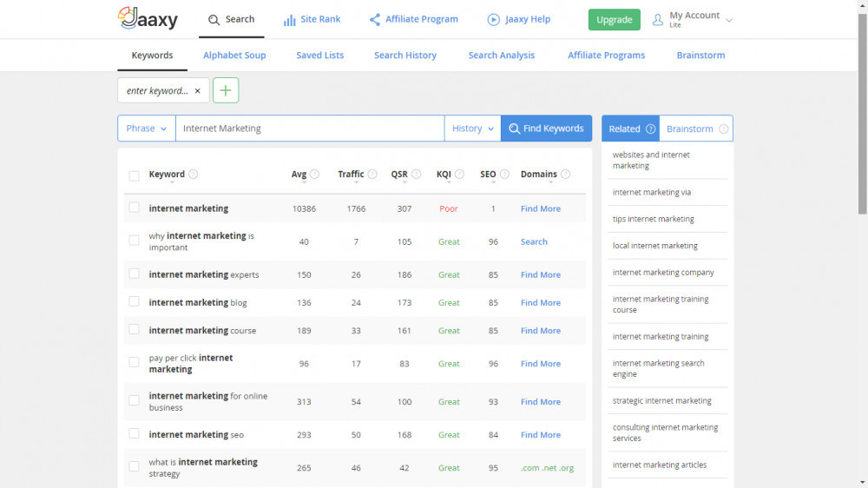The image size is (868, 488).
Task: Check the box for 'internet marketing seo'
Action: pos(134,433)
